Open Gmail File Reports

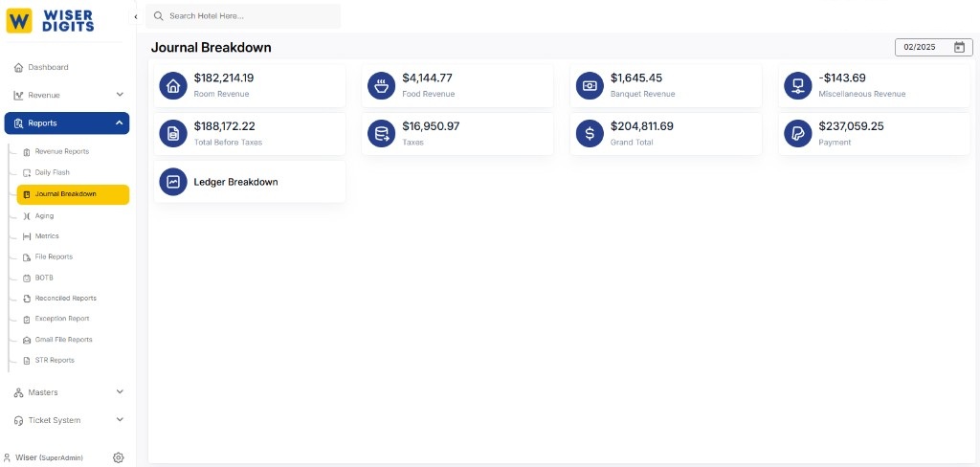[64, 340]
